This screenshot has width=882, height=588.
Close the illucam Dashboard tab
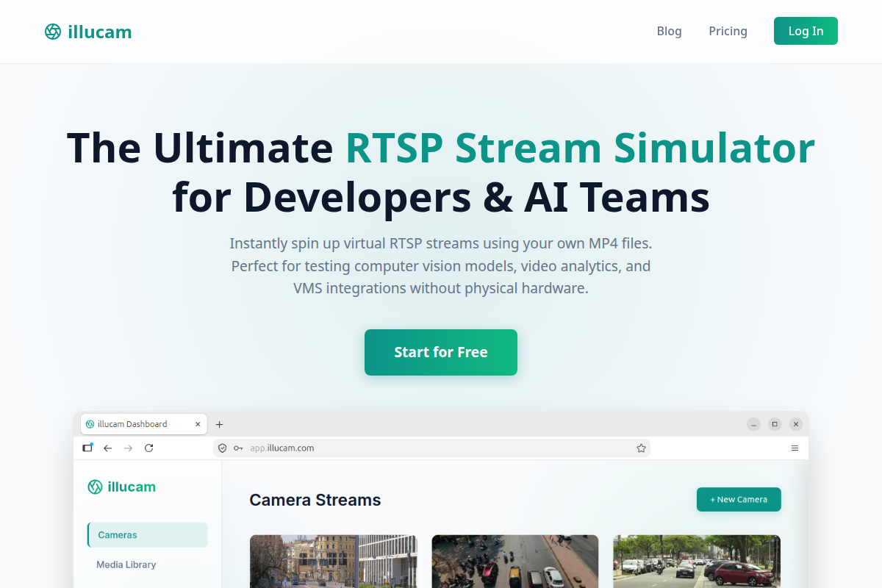point(198,424)
